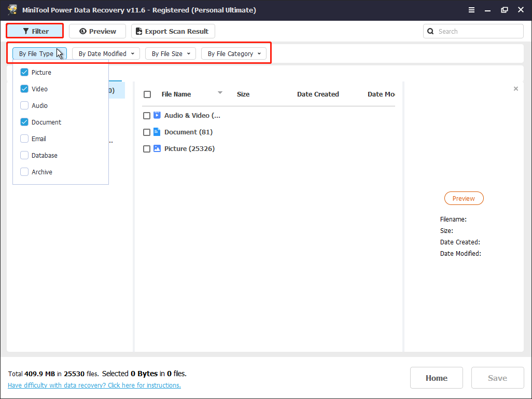The width and height of the screenshot is (532, 399).
Task: Check the Archive file type
Action: pos(24,172)
